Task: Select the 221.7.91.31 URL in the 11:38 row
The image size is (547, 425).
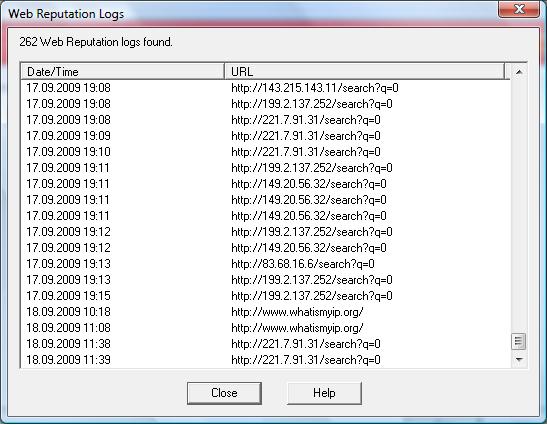Action: tap(306, 344)
